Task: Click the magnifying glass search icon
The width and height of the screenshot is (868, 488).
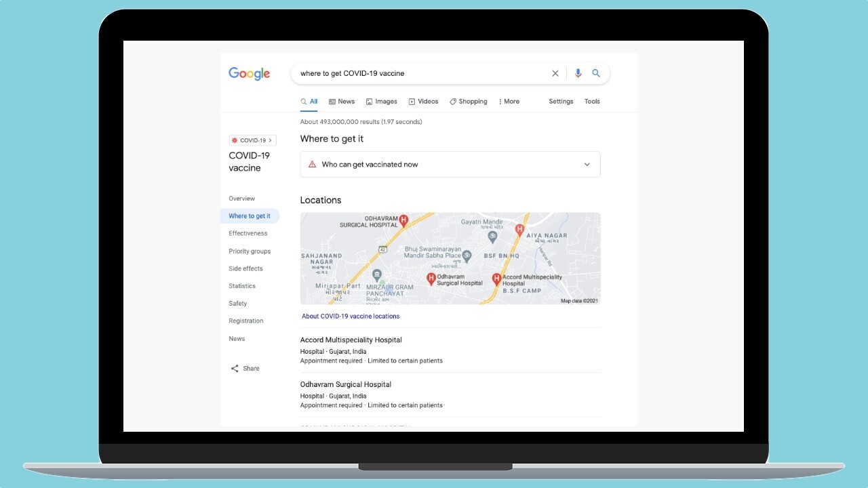Action: [596, 73]
